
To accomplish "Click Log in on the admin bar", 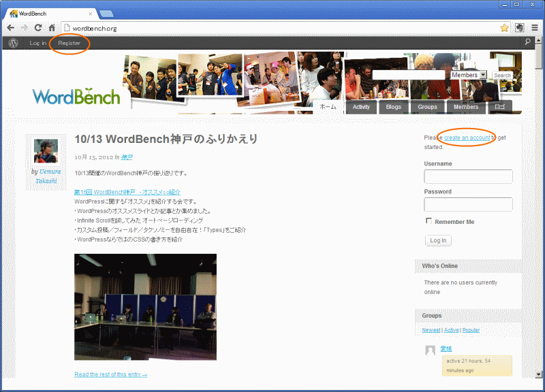I will [38, 43].
